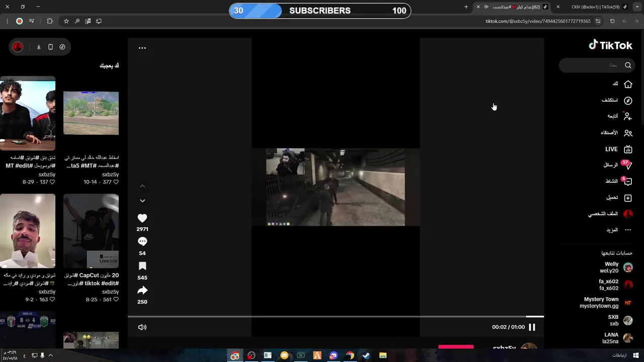The image size is (644, 362).
Task: Click the TikTok logo
Action: click(610, 45)
